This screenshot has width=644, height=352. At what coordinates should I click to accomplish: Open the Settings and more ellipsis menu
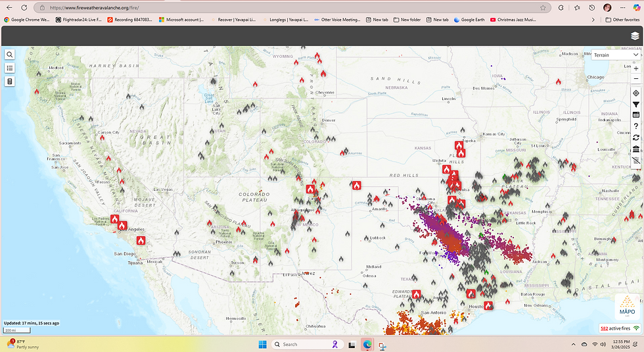click(x=623, y=7)
